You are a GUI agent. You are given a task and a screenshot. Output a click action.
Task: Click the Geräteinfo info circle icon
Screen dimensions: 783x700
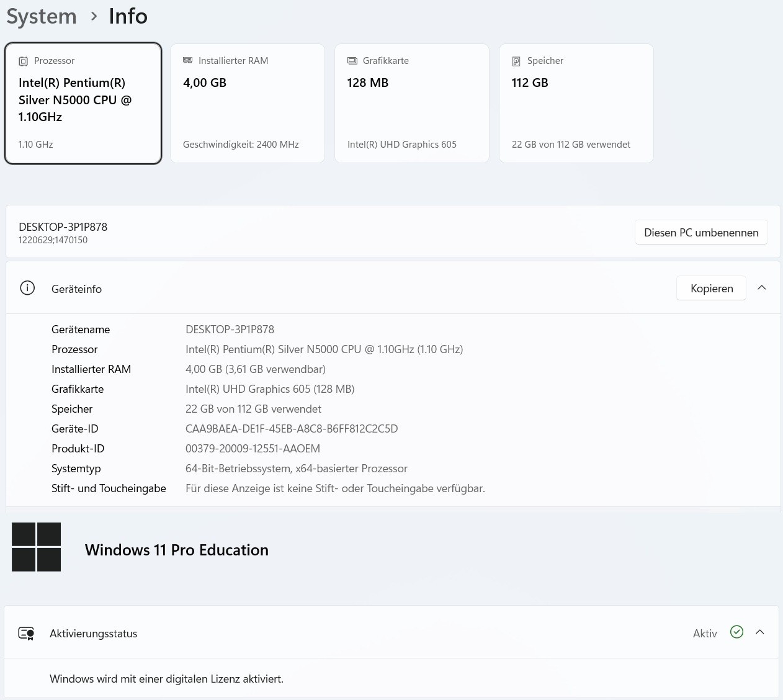(27, 288)
